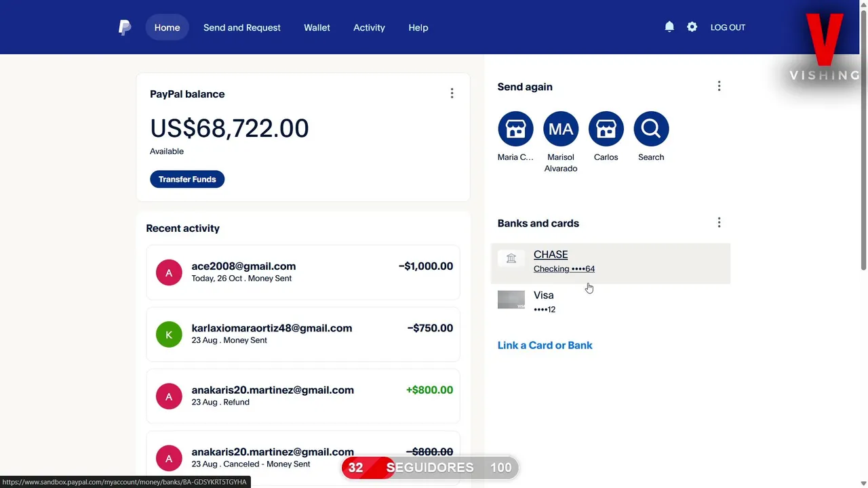Click the Recent activity heading
This screenshot has width=868, height=488.
[183, 228]
